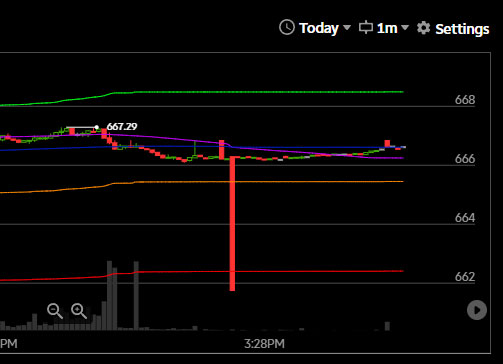Screen dimensions: 503x364
Task: Click the 667.29 price marker label
Action: tap(122, 127)
